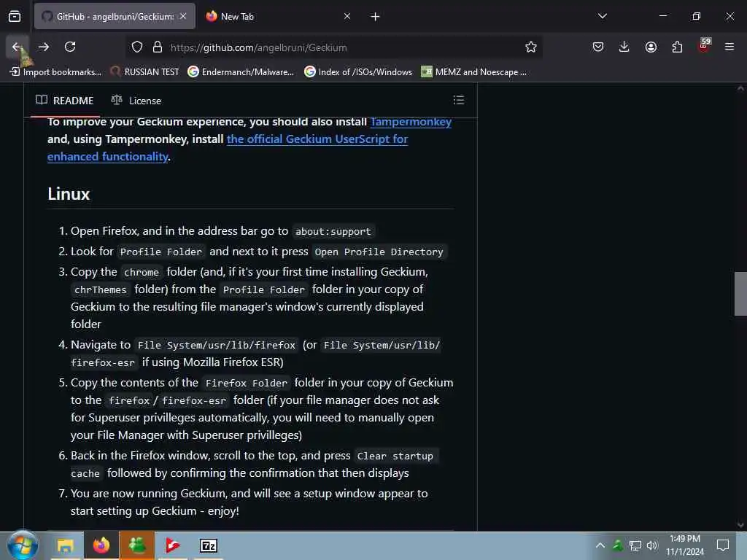Show site security via padlock icon
Image resolution: width=747 pixels, height=560 pixels.
(158, 47)
